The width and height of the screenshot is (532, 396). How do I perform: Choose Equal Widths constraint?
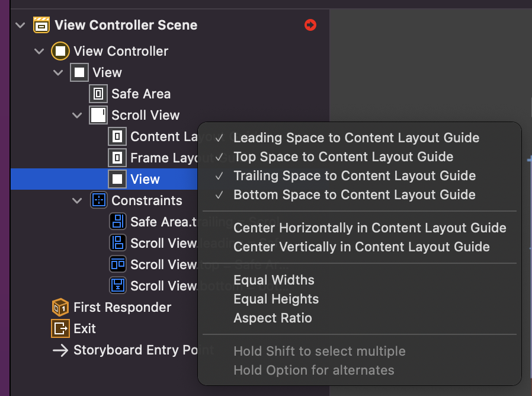359,280
